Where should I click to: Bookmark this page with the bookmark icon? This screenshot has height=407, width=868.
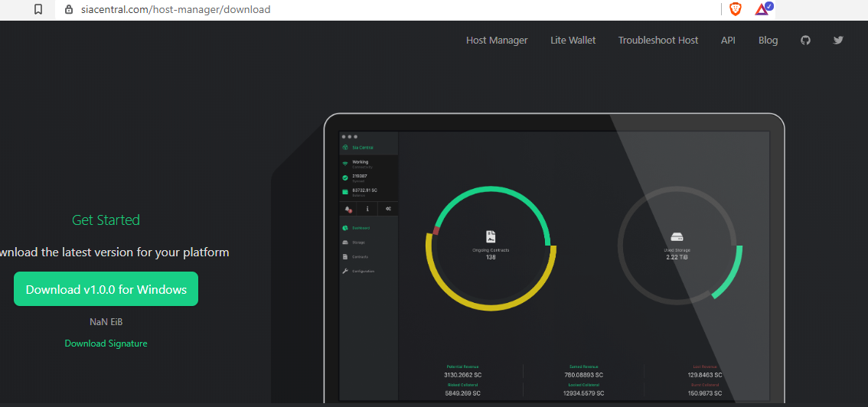pyautogui.click(x=38, y=9)
